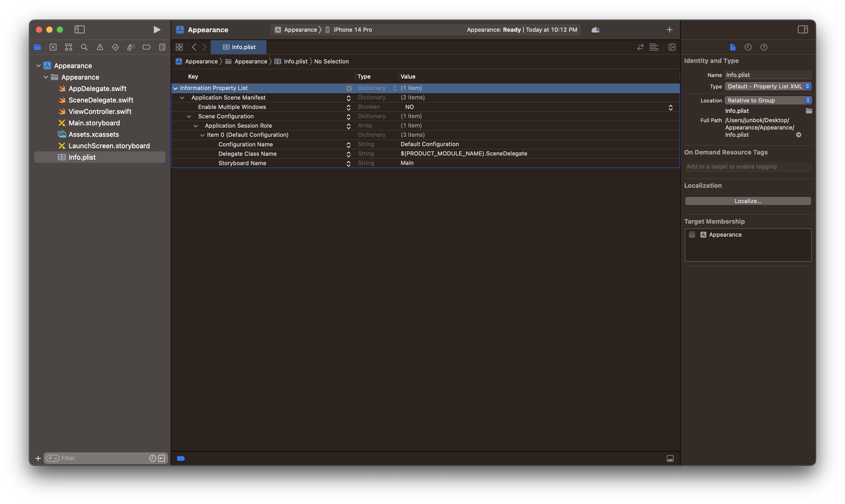Viewport: 845px width, 504px height.
Task: Click the Run play button
Action: tap(157, 30)
